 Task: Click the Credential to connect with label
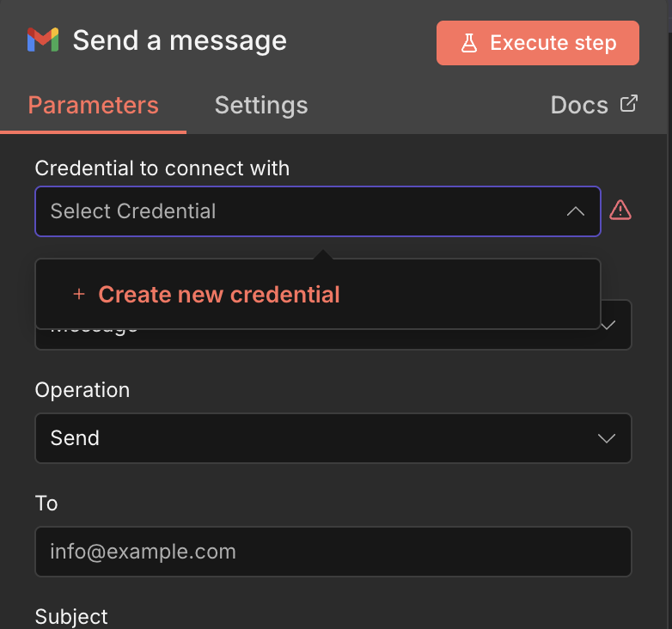point(162,168)
